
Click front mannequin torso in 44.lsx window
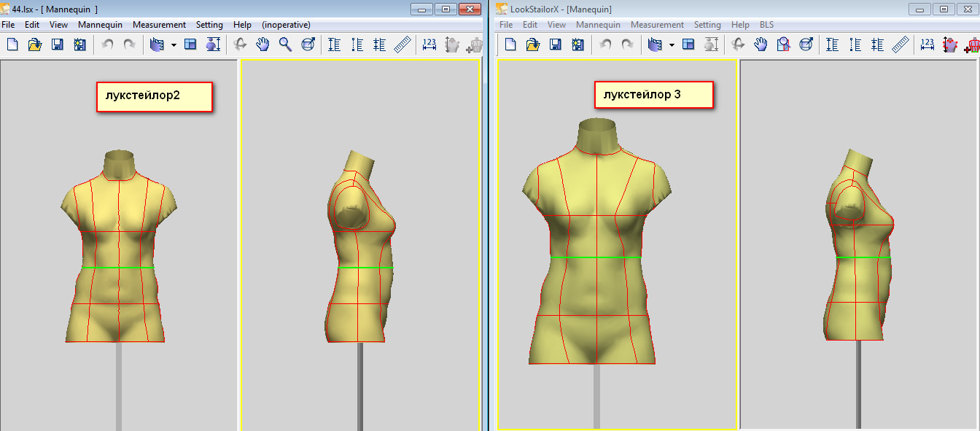coord(119,246)
